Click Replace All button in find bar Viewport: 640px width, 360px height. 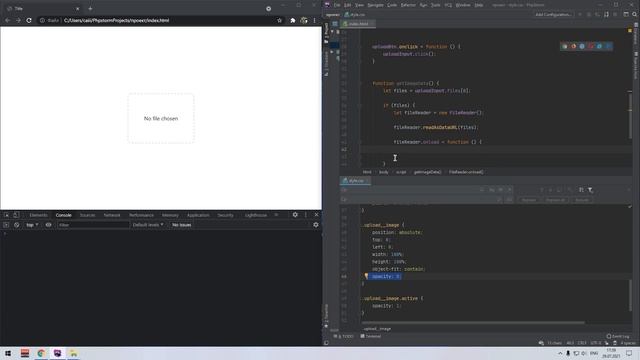556,200
